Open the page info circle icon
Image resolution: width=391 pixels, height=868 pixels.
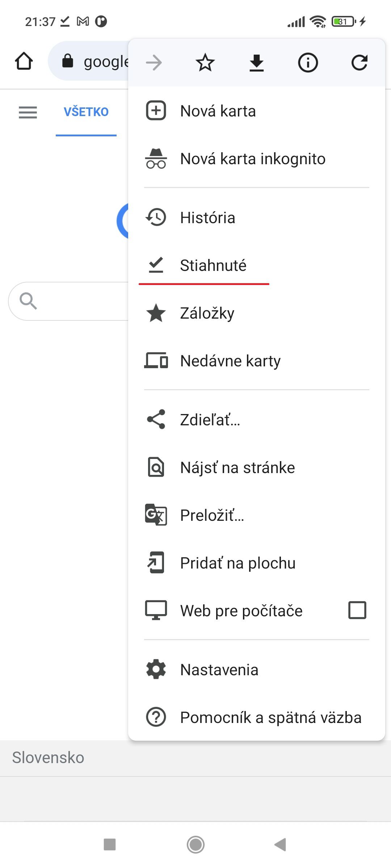[308, 63]
